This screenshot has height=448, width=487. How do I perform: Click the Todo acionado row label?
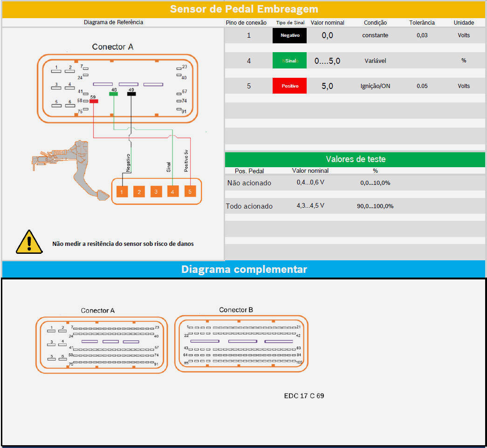point(249,206)
